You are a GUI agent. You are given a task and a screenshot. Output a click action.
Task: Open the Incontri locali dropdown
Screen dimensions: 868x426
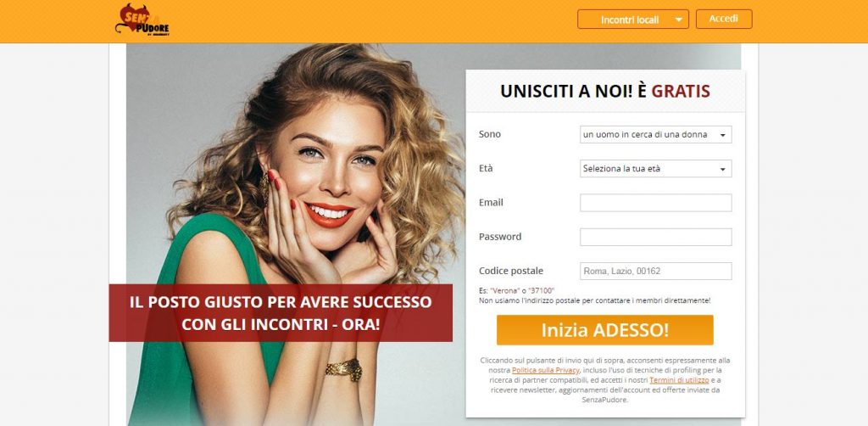coord(632,20)
